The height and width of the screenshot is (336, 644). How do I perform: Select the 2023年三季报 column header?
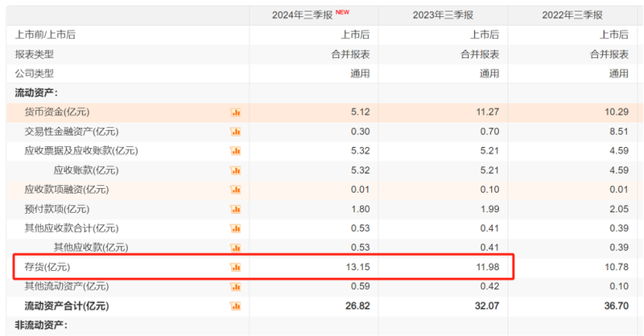pos(444,15)
